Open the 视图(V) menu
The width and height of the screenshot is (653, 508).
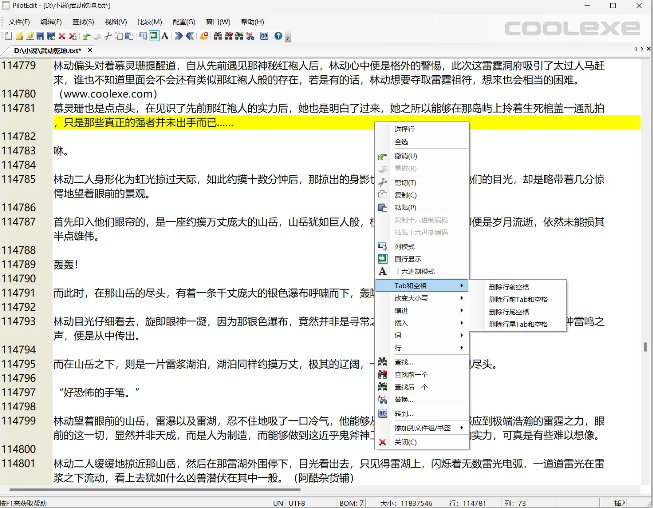pos(116,22)
